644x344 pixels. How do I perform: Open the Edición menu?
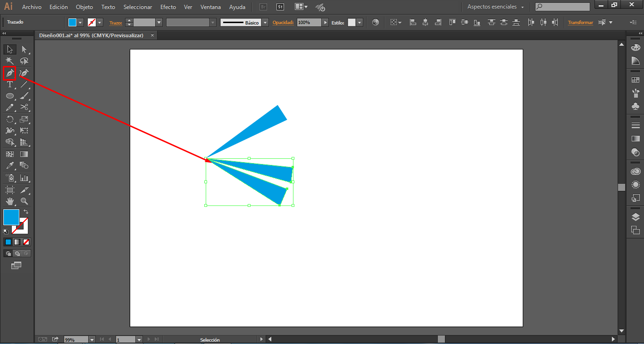[59, 7]
